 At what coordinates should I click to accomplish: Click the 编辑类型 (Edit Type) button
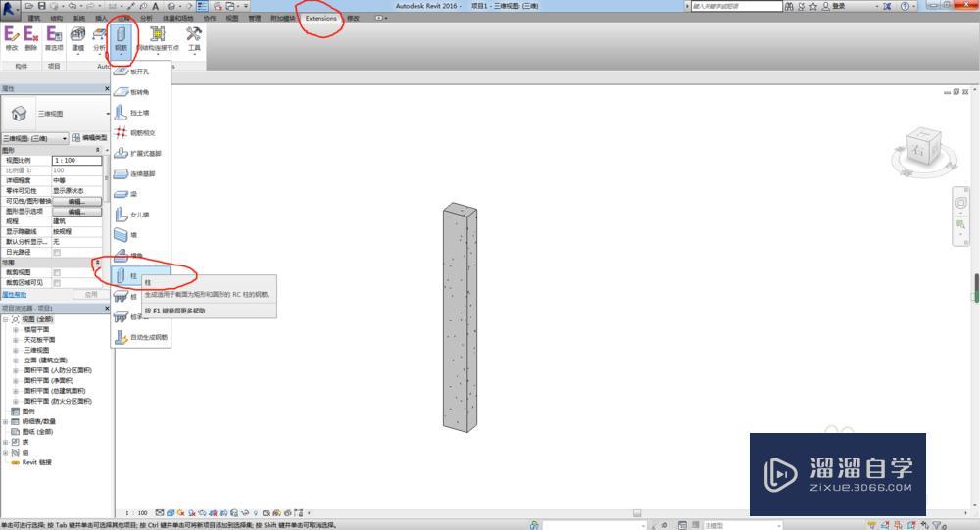[x=89, y=138]
